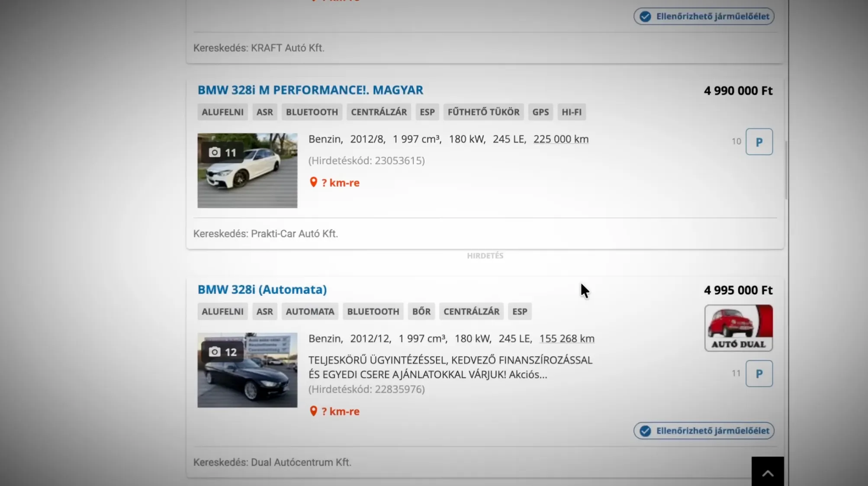Click the page's vertical scrollbar

click(x=786, y=170)
